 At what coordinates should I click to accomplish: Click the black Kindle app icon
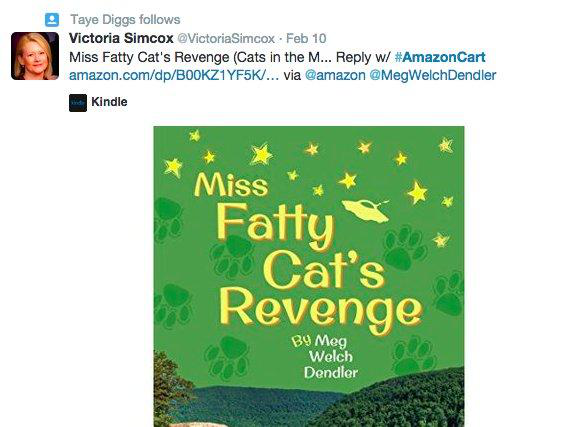pyautogui.click(x=78, y=103)
